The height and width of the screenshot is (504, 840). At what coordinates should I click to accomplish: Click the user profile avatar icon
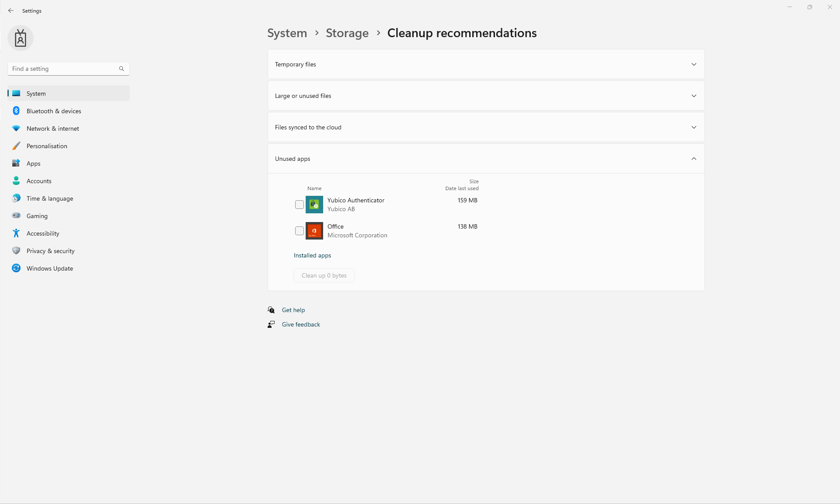(x=21, y=38)
